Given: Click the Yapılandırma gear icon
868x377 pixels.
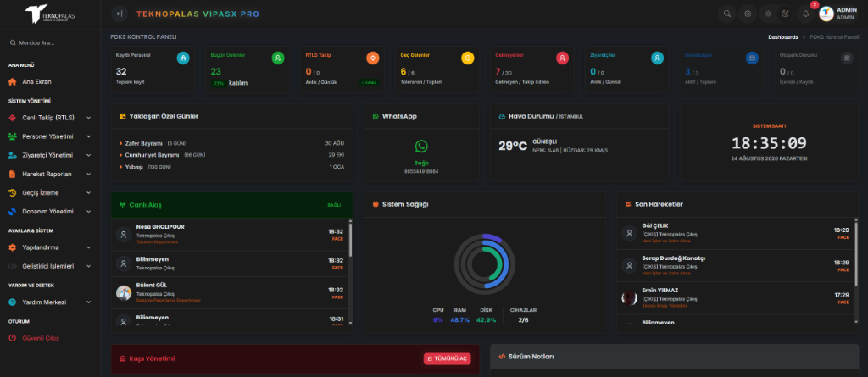Looking at the screenshot, I should pyautogui.click(x=12, y=247).
